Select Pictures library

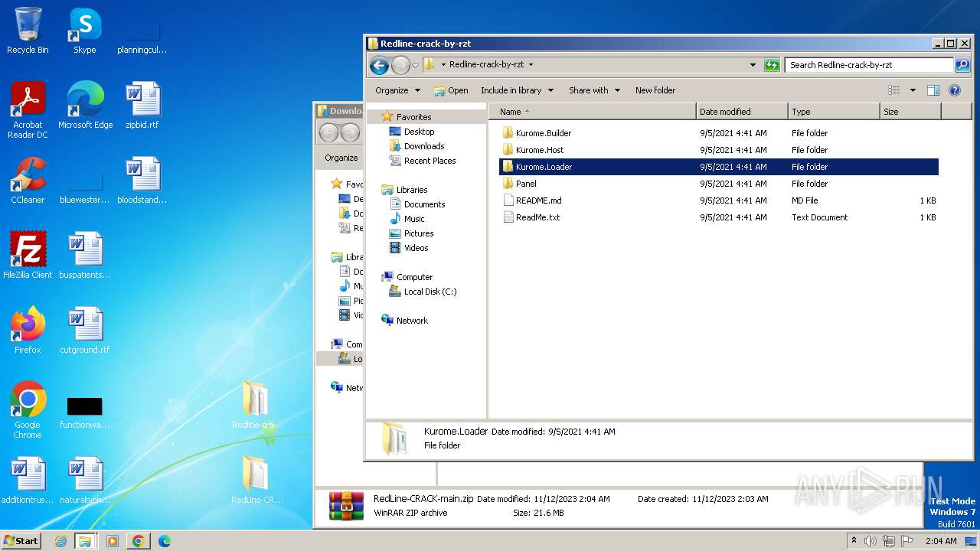tap(419, 233)
